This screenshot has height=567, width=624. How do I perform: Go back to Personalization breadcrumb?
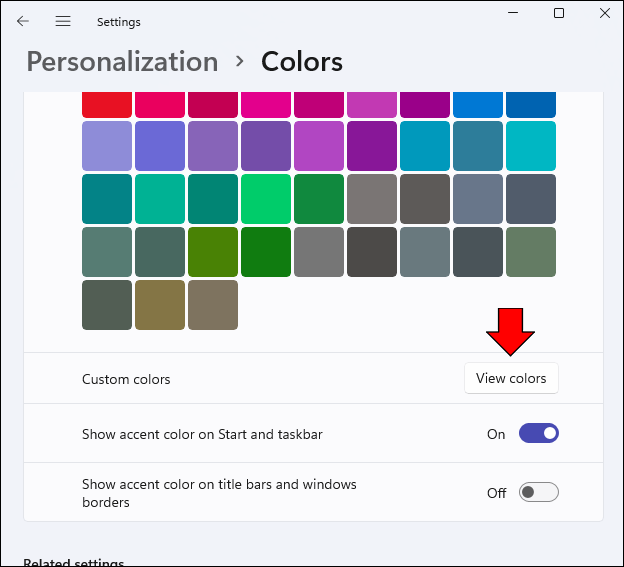(x=122, y=62)
